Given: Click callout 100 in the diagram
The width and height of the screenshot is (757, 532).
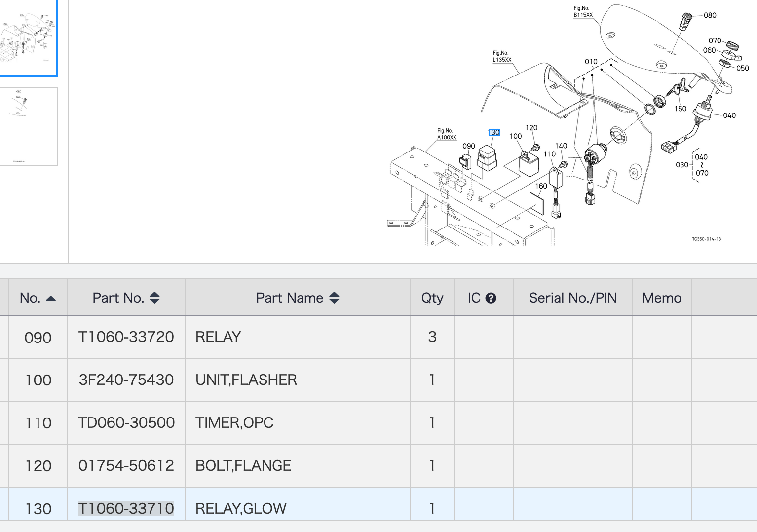Looking at the screenshot, I should pos(516,136).
